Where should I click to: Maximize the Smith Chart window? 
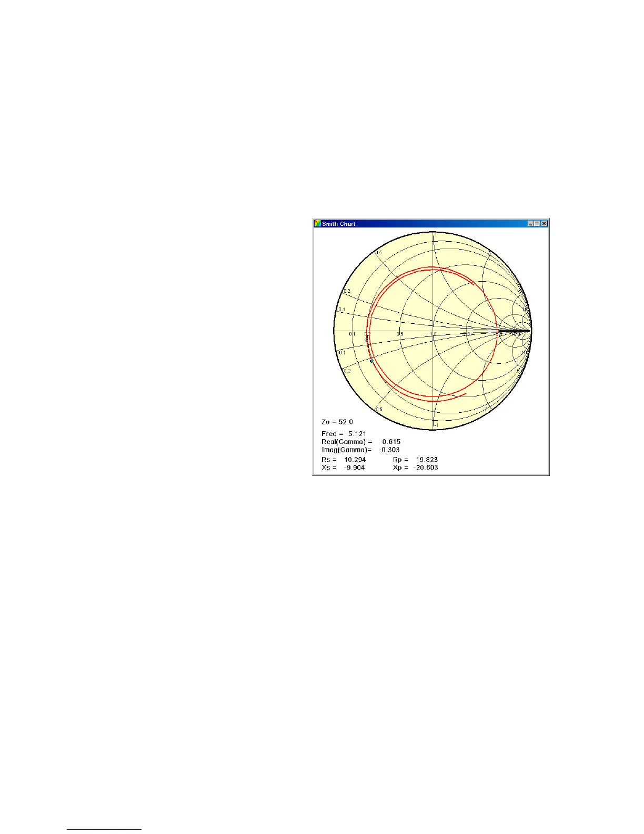537,224
